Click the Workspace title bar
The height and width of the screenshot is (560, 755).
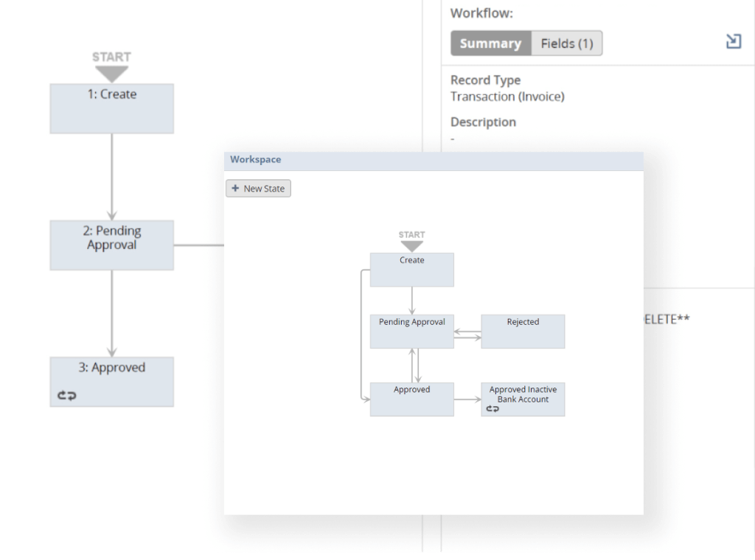pyautogui.click(x=434, y=160)
